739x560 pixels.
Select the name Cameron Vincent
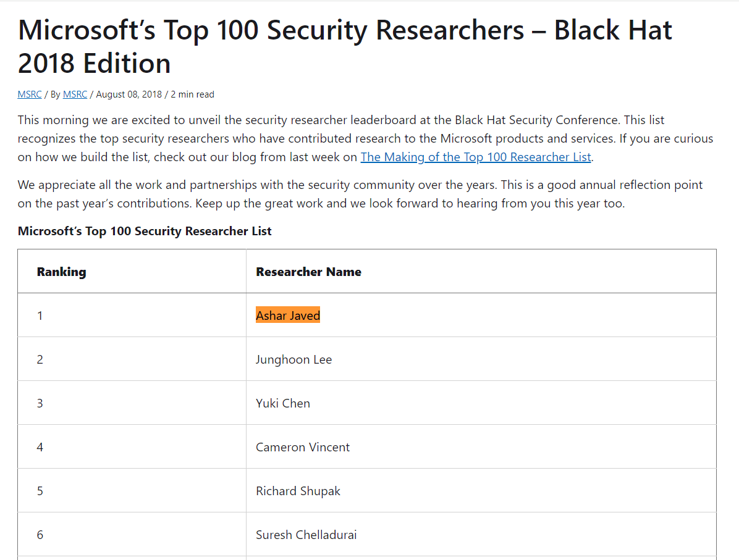point(303,447)
